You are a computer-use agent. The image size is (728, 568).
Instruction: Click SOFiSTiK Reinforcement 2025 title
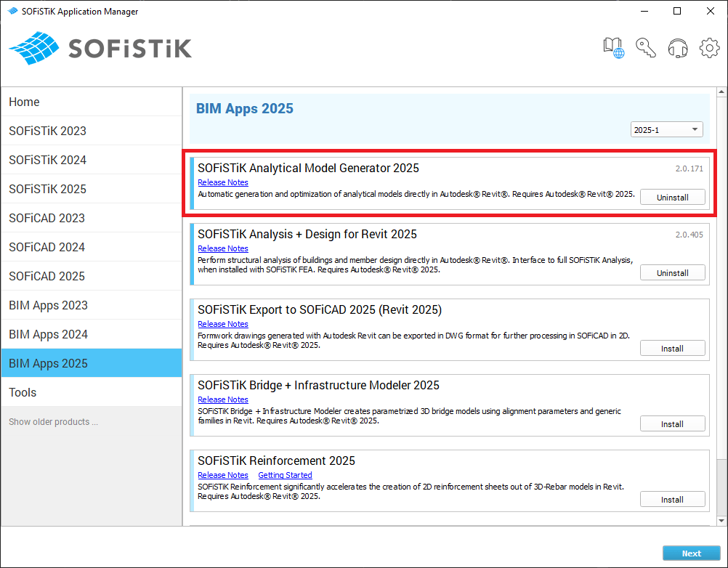point(276,461)
